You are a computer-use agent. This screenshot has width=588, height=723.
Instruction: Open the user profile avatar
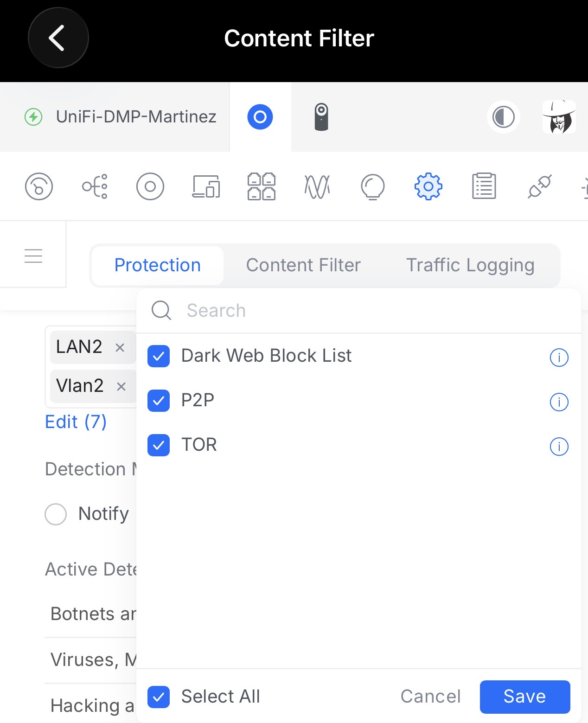(x=559, y=117)
